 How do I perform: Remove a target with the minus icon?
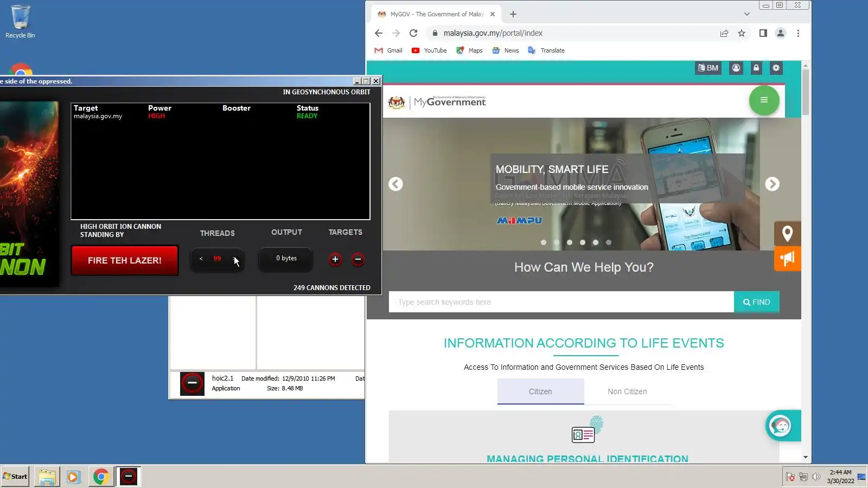click(358, 259)
